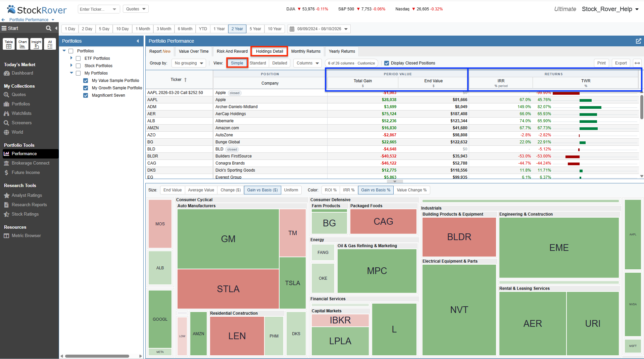Uncheck My Growth Sample Portfolio
Screen dimensions: 644x359
(x=86, y=88)
